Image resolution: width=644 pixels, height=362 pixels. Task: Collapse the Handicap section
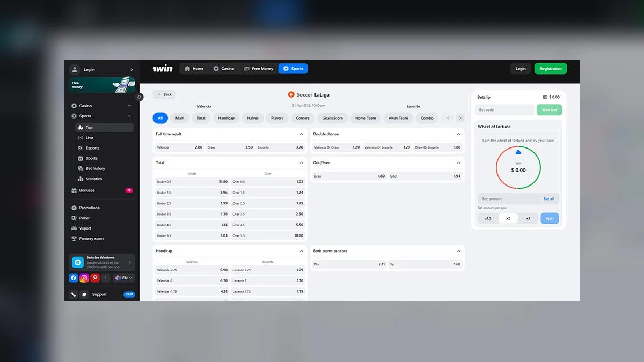301,250
